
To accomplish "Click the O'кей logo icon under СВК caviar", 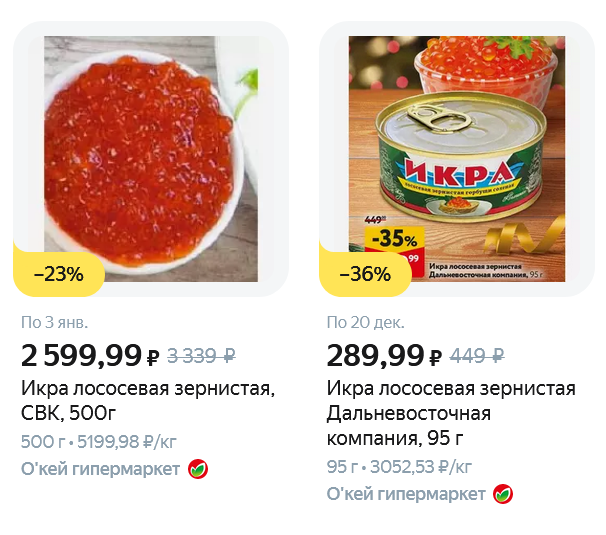I will (x=198, y=469).
